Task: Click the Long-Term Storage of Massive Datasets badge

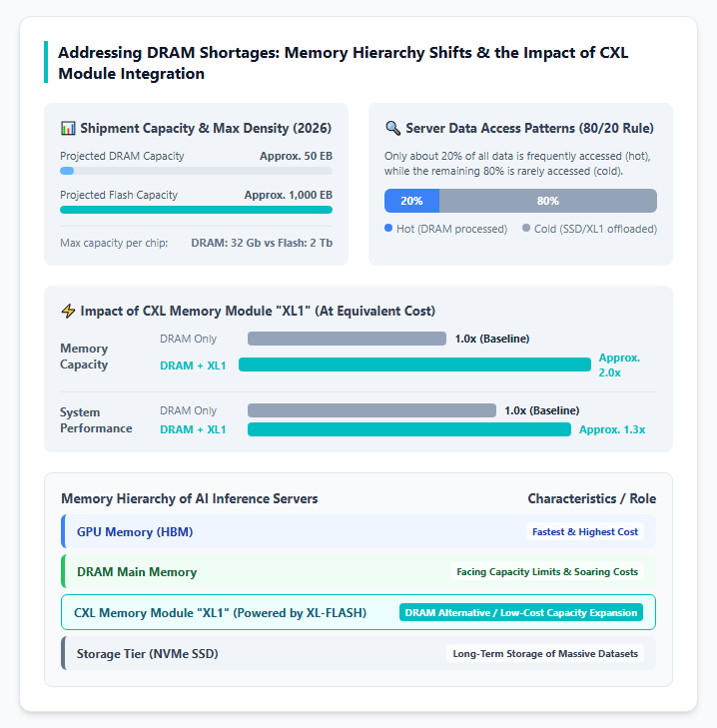Action: 545,653
